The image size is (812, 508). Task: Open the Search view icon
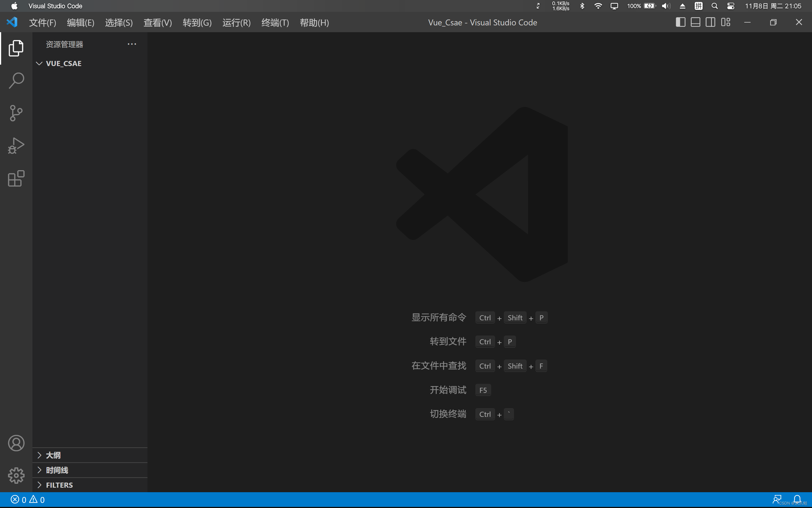tap(16, 81)
